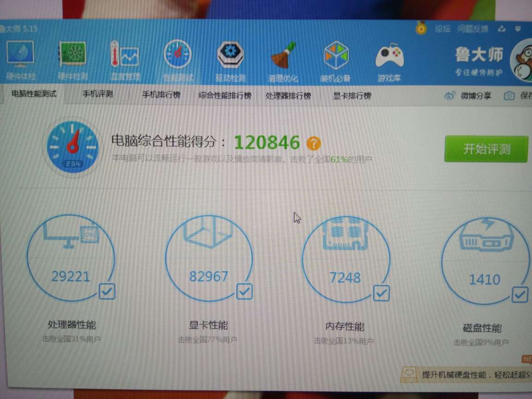Click the gold medal icon in title bar
This screenshot has height=399, width=532.
click(421, 28)
